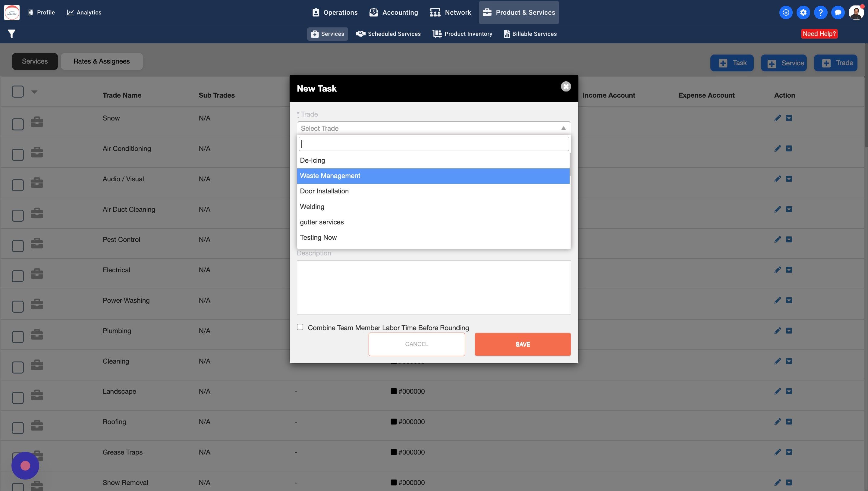Screen dimensions: 868x491
Task: Open the Scheduled Services menu
Action: (x=388, y=34)
